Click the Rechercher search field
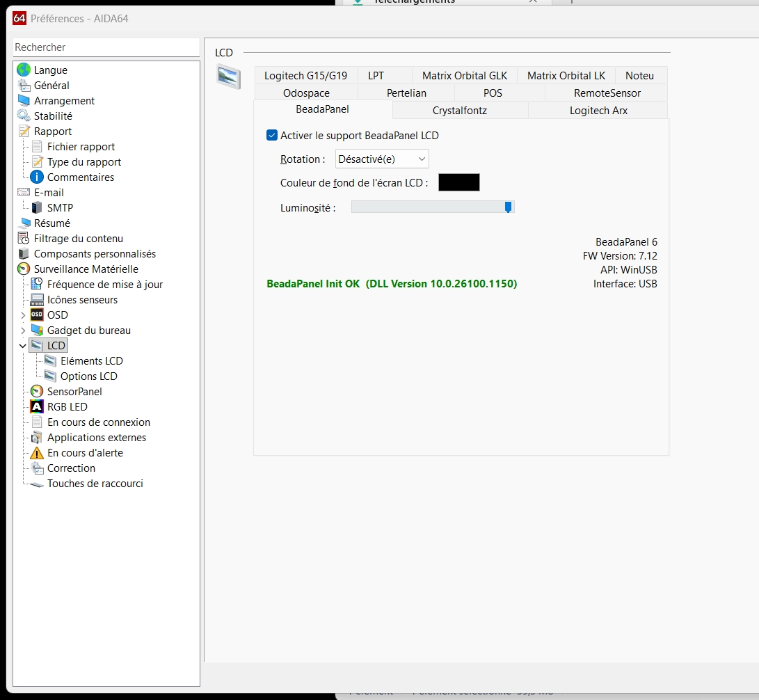The width and height of the screenshot is (759, 700). click(x=106, y=47)
